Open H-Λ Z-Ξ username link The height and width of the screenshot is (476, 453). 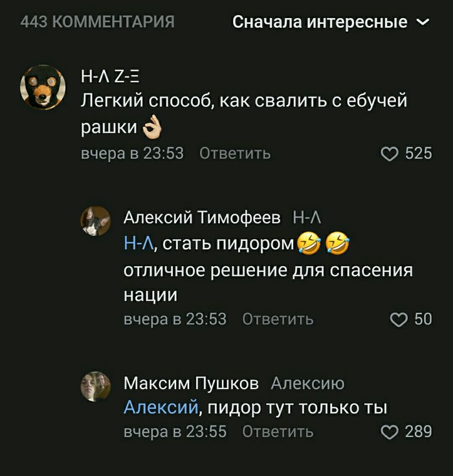point(110,76)
